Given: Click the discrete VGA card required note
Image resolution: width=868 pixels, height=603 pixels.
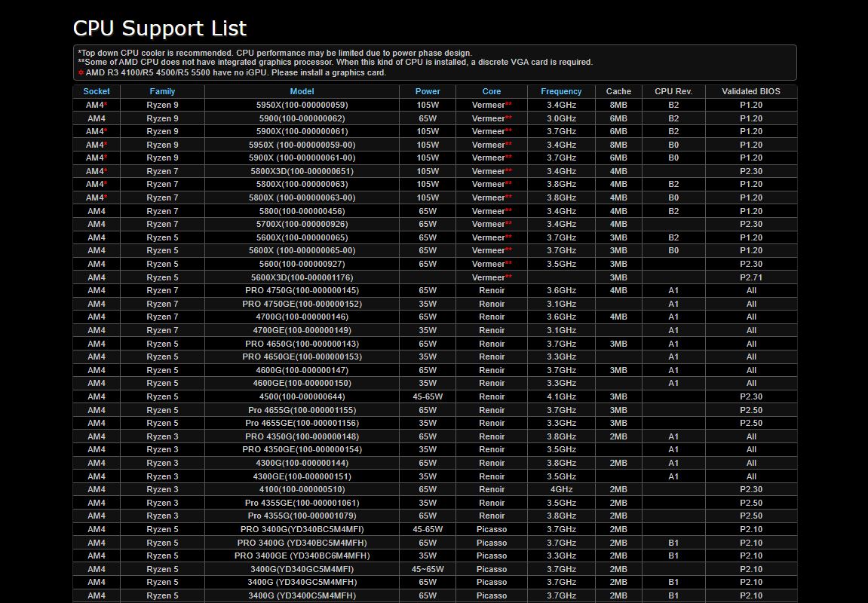Looking at the screenshot, I should tap(336, 62).
